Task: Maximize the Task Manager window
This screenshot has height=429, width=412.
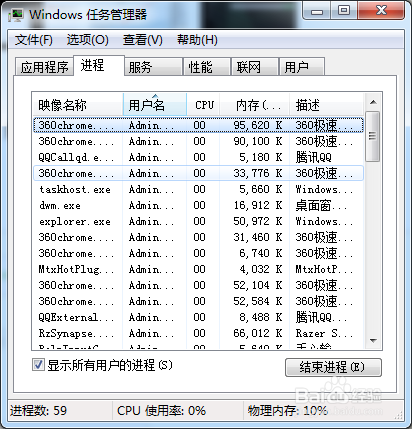Action: (344, 11)
